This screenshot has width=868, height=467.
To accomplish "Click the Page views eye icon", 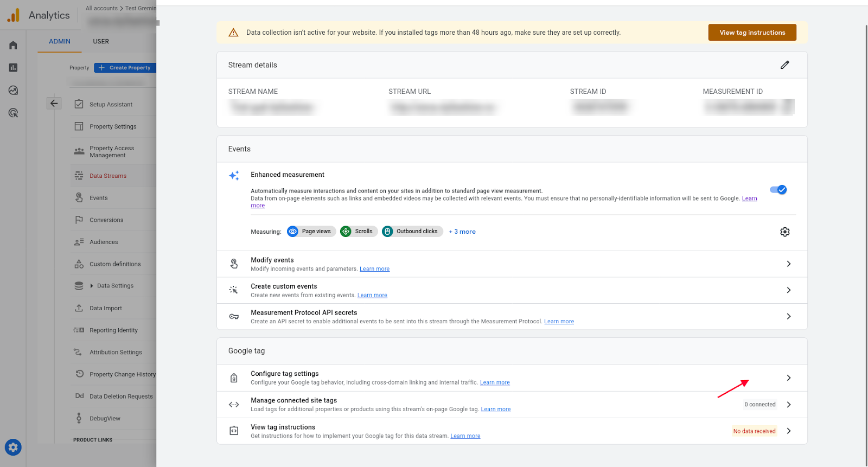I will coord(293,232).
